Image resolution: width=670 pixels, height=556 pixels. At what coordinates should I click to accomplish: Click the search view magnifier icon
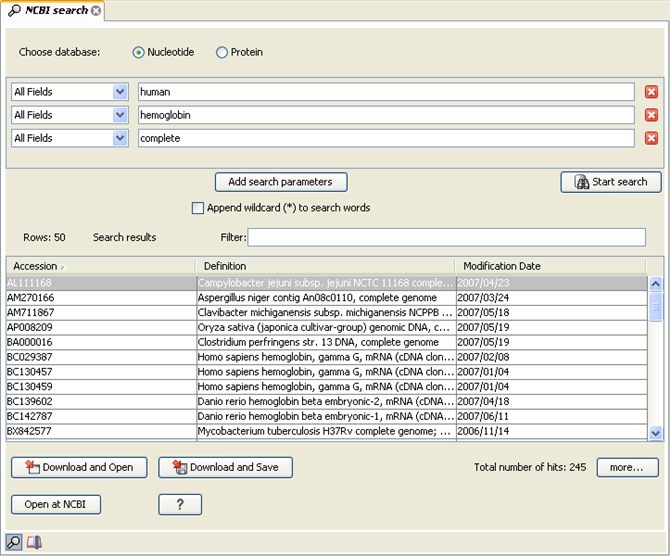[x=14, y=542]
